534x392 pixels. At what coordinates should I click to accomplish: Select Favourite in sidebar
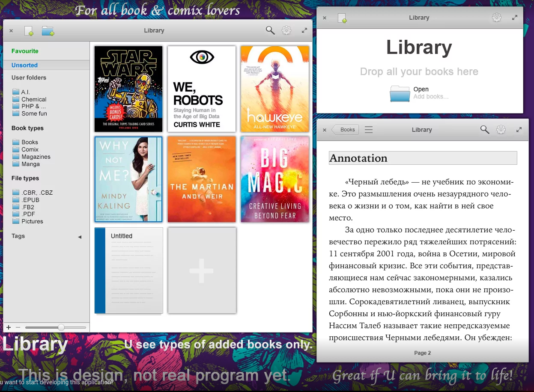pyautogui.click(x=25, y=51)
